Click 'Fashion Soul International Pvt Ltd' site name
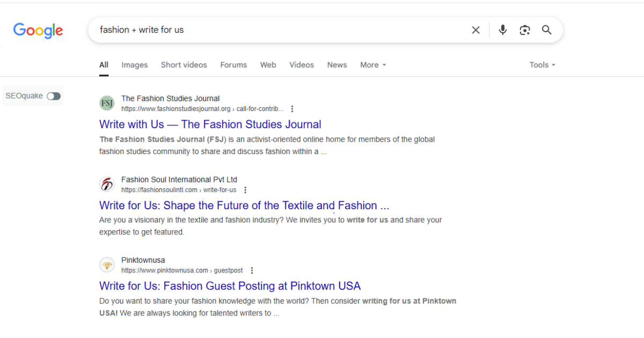The height and width of the screenshot is (338, 644). click(179, 180)
